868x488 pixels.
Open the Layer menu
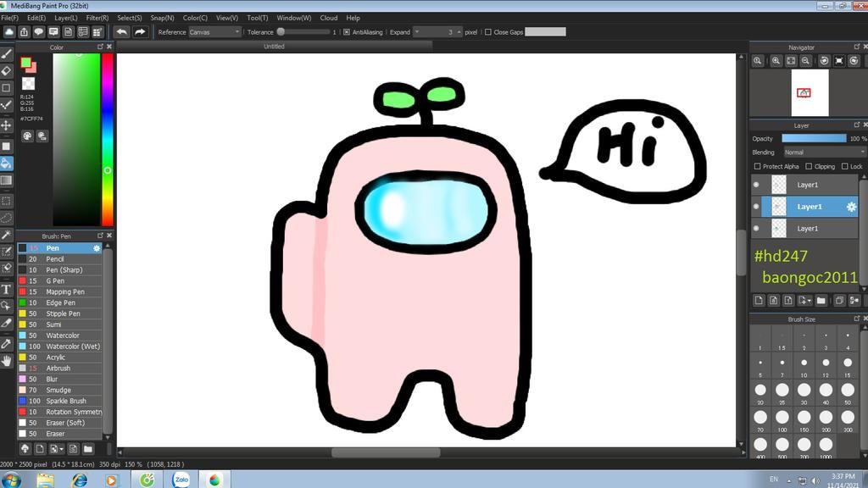point(66,18)
